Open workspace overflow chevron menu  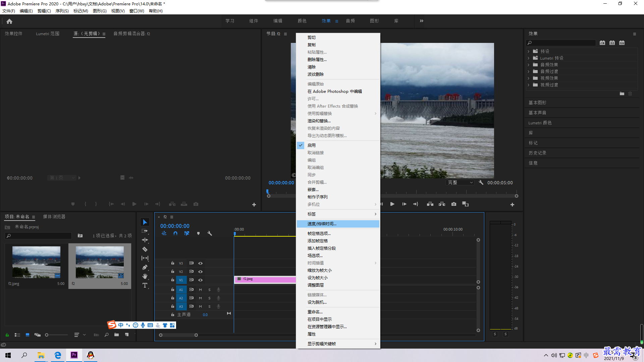pos(422,21)
